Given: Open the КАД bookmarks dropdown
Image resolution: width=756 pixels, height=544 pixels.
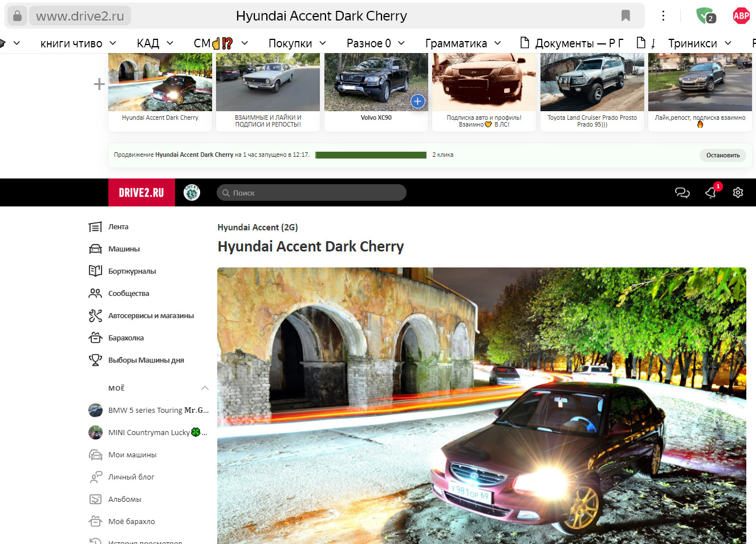Looking at the screenshot, I should click(x=155, y=43).
